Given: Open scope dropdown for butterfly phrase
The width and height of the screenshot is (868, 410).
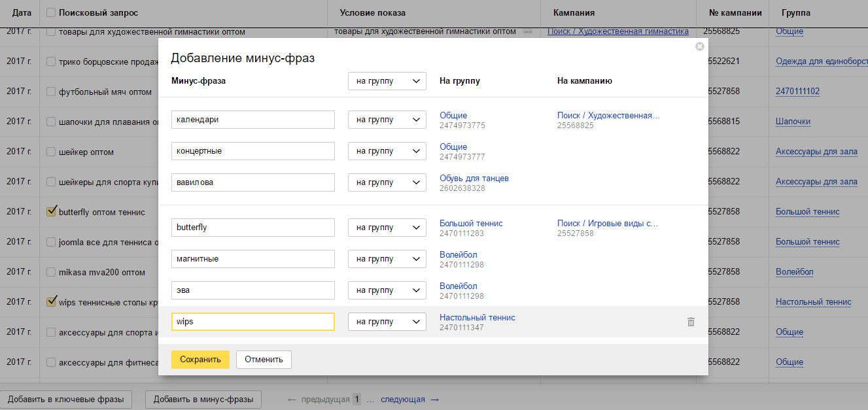Looking at the screenshot, I should [387, 228].
